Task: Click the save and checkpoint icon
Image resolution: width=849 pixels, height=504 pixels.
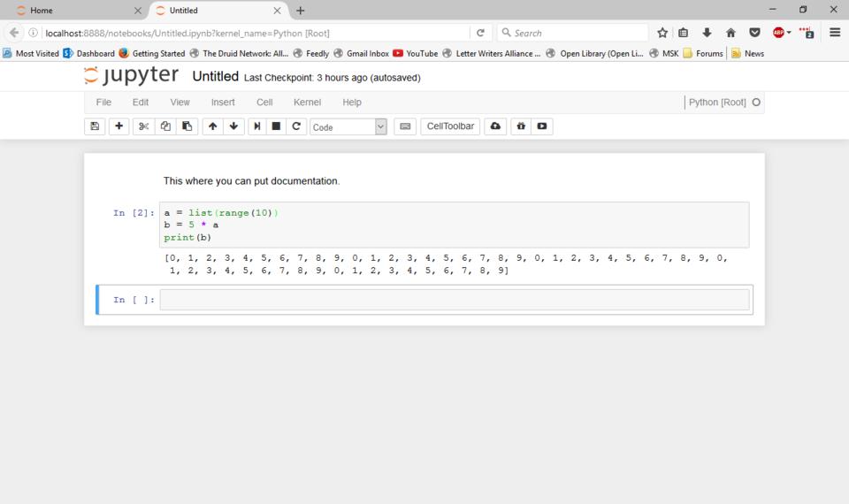Action: (95, 126)
